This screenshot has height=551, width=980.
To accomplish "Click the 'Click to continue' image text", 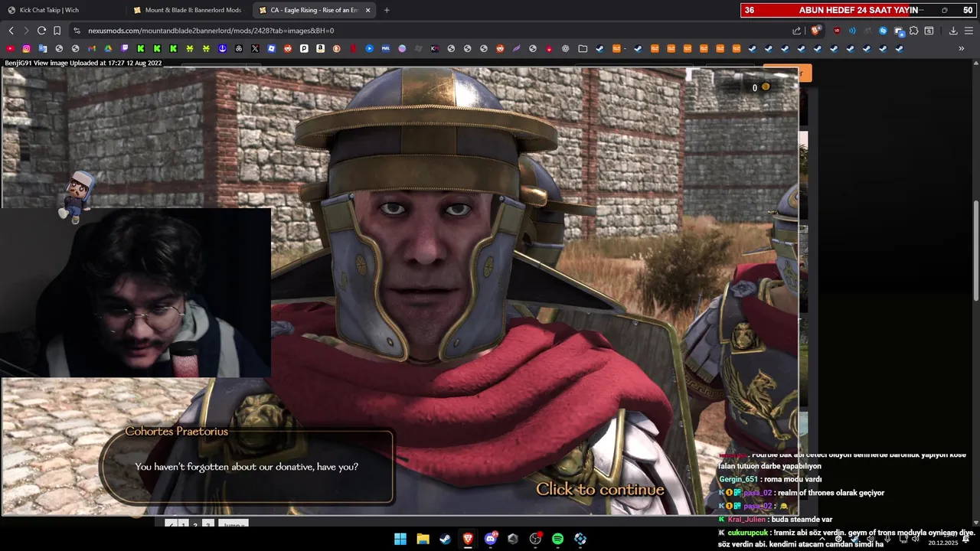I will click(599, 489).
